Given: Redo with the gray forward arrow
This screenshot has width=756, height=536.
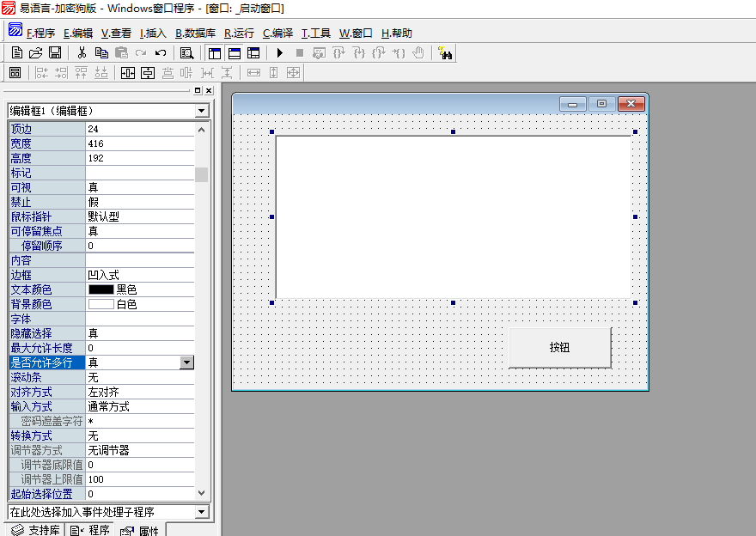Looking at the screenshot, I should [141, 53].
